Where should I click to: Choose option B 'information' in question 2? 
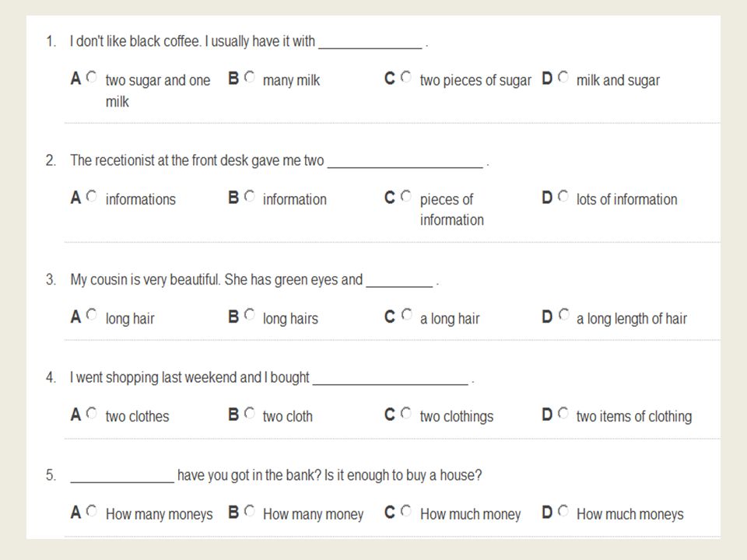click(250, 196)
